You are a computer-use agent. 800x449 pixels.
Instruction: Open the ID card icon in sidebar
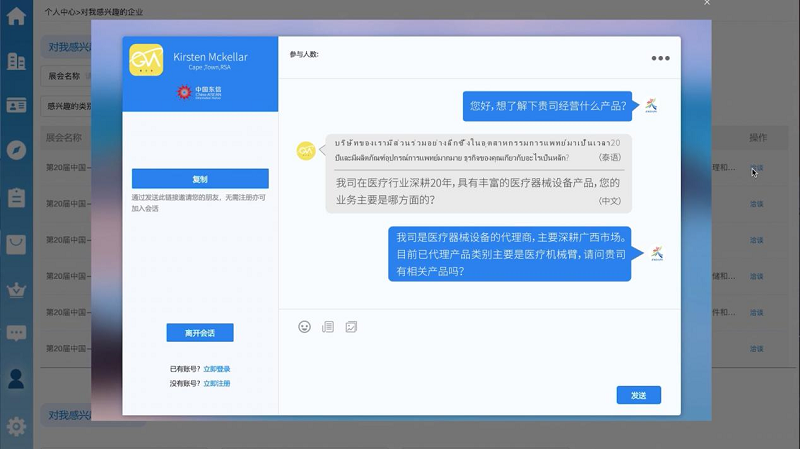click(x=16, y=106)
